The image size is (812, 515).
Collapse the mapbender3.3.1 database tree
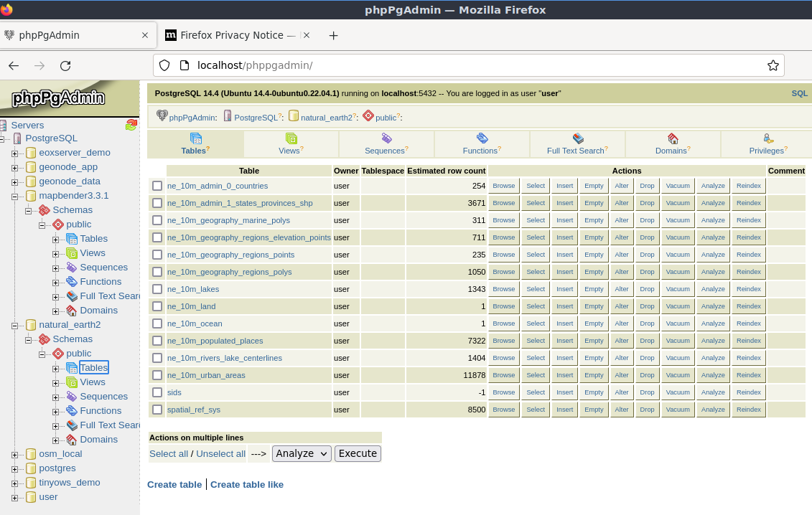point(14,196)
